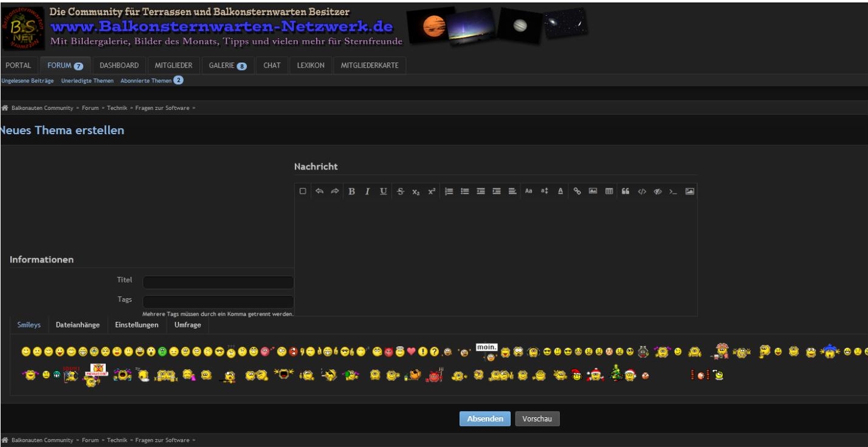Add a quote block using the quote icon
The height and width of the screenshot is (447, 868).
(625, 191)
